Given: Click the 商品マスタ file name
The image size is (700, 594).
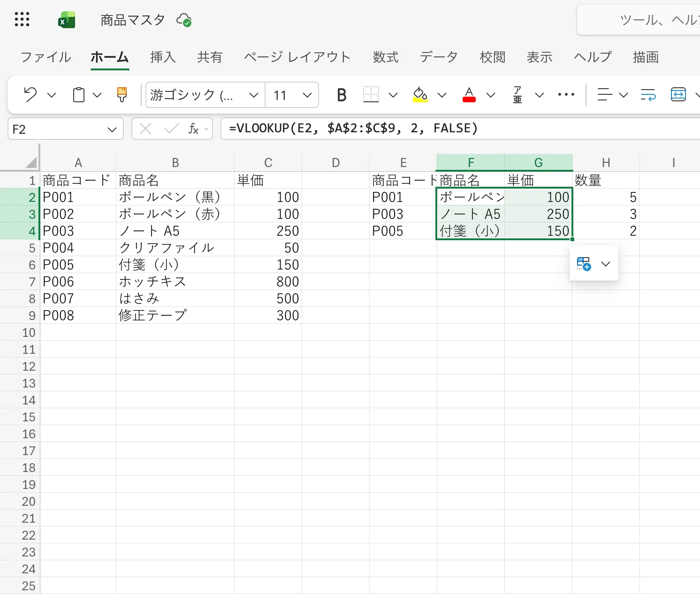Looking at the screenshot, I should [133, 20].
